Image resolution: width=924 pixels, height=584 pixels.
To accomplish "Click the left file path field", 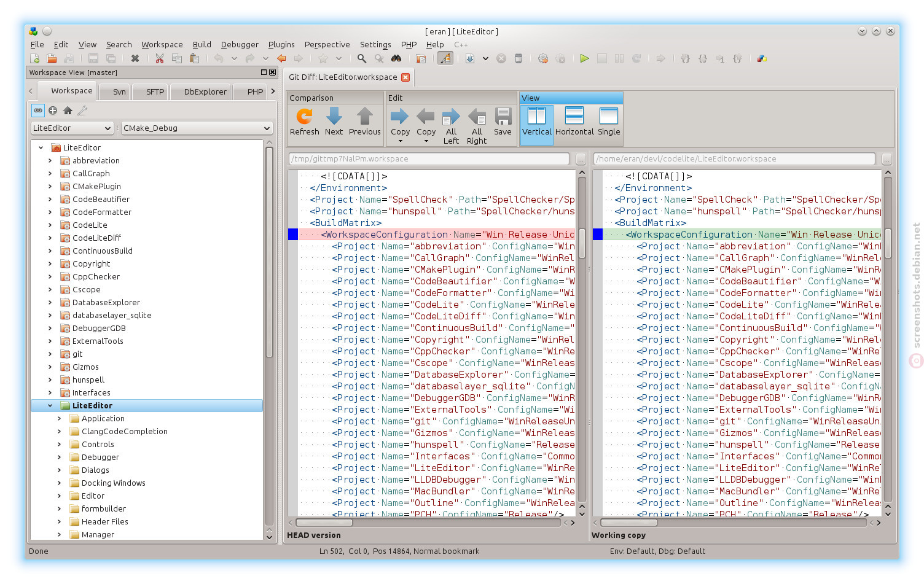I will point(429,159).
